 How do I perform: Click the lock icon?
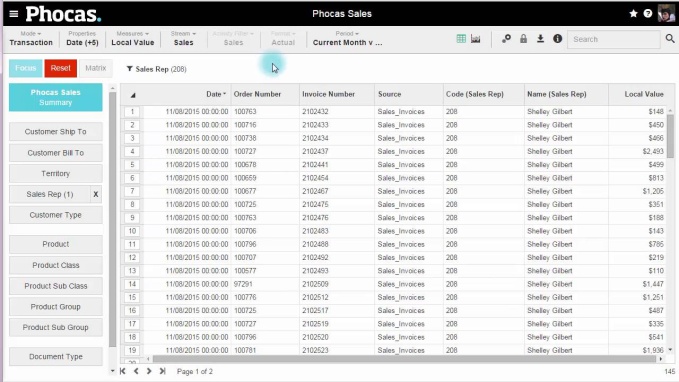pos(523,39)
